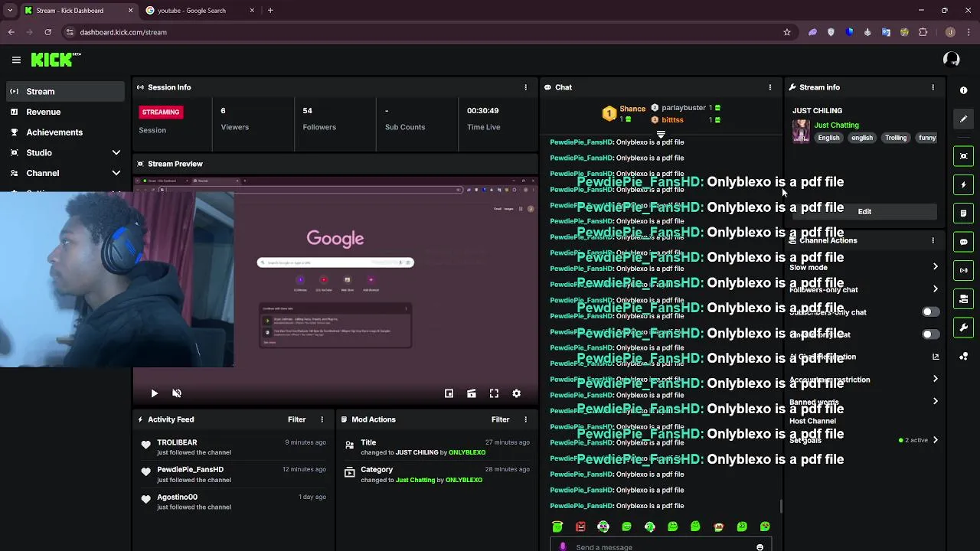
Task: Open Followers-only chat options chevron
Action: coord(935,289)
